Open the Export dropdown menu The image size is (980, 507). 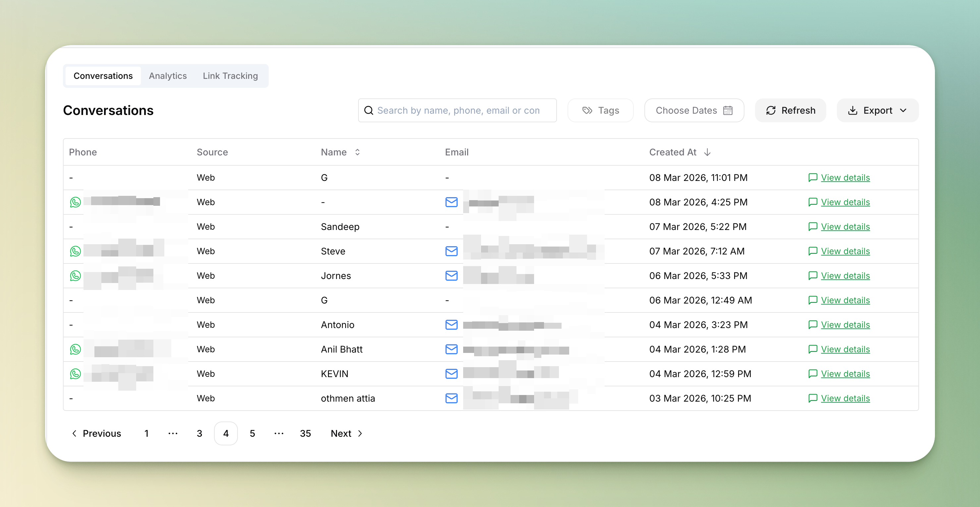pos(877,110)
